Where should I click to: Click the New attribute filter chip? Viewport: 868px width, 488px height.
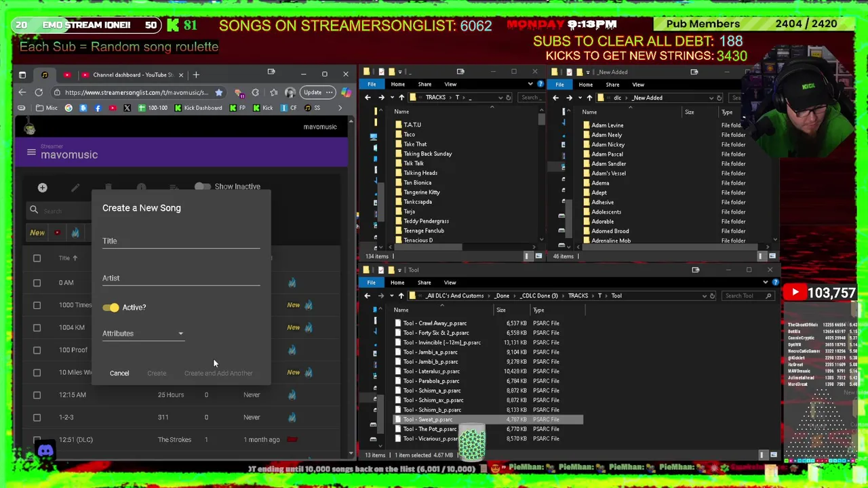(x=37, y=232)
